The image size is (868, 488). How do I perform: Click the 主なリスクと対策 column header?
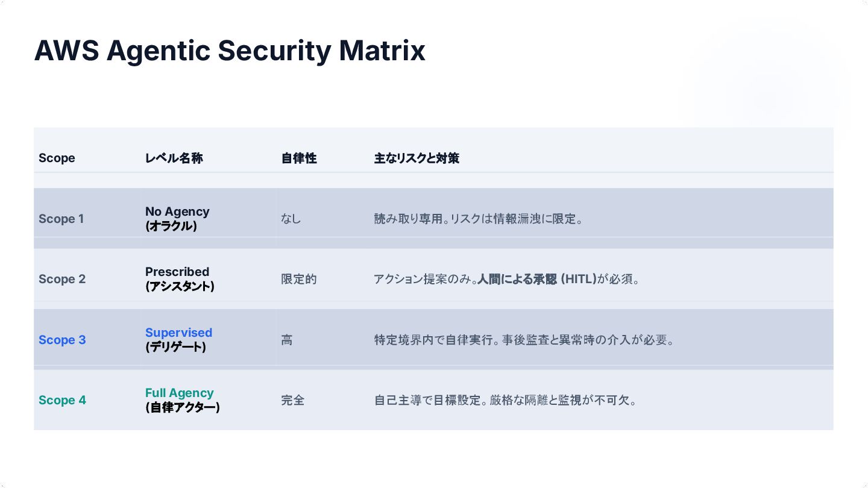click(x=417, y=158)
